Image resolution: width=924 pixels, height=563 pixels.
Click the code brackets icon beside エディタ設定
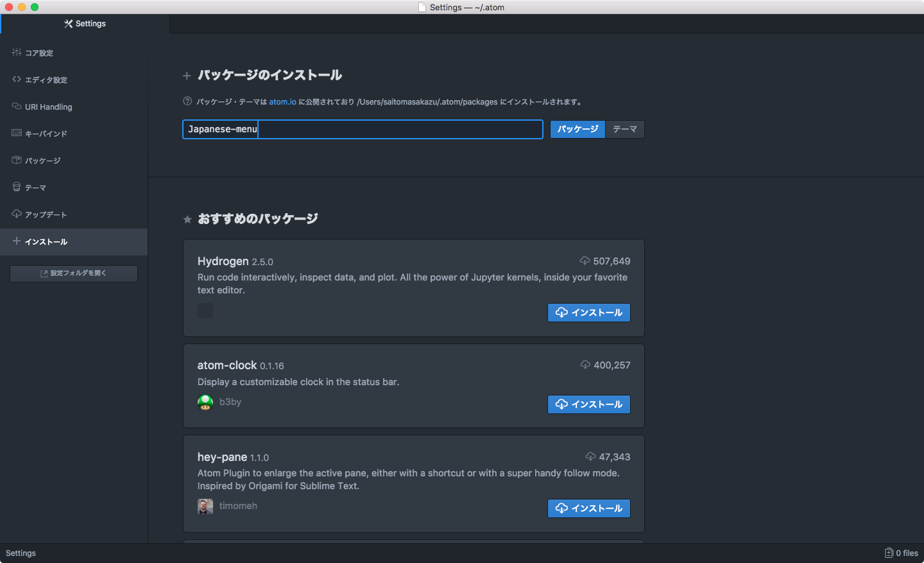coord(17,79)
